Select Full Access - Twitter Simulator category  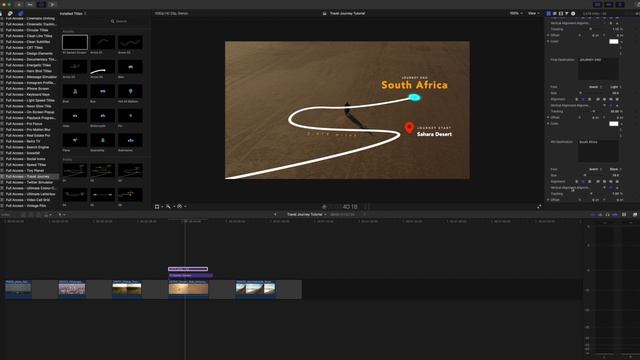pyautogui.click(x=29, y=182)
